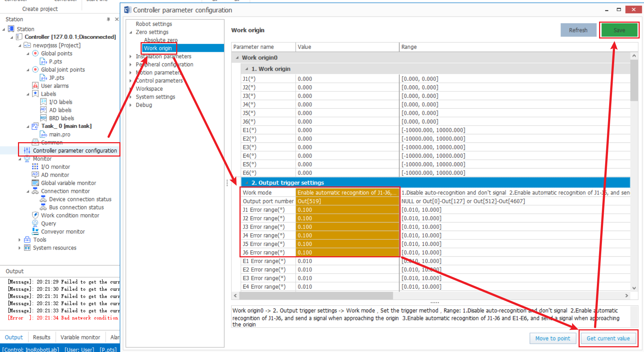Click the Move to point button
The image size is (644, 352).
[553, 338]
